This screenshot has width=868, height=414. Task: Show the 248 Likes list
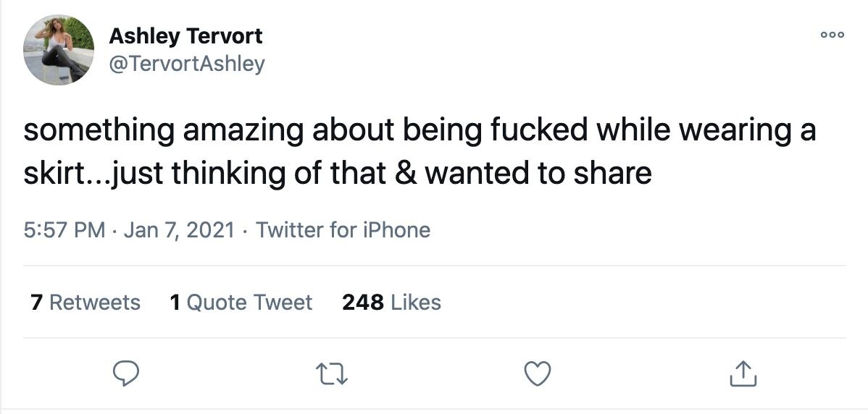point(391,302)
